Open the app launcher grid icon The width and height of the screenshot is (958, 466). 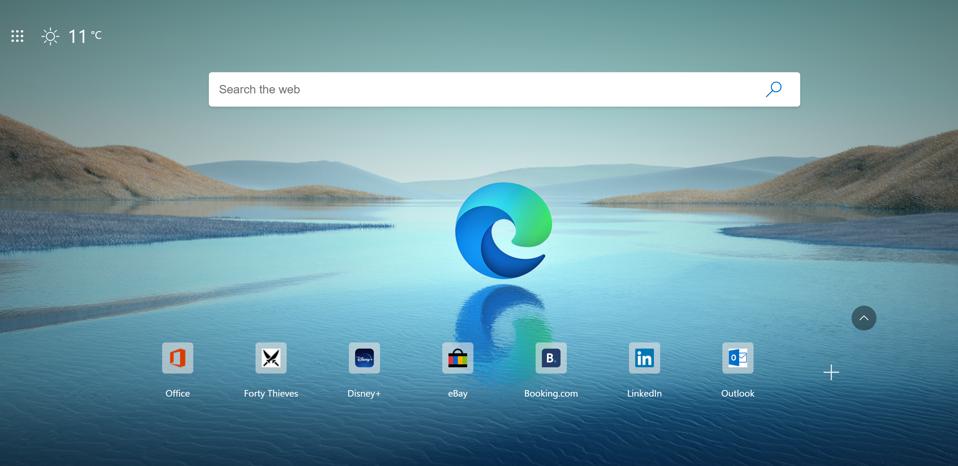17,37
